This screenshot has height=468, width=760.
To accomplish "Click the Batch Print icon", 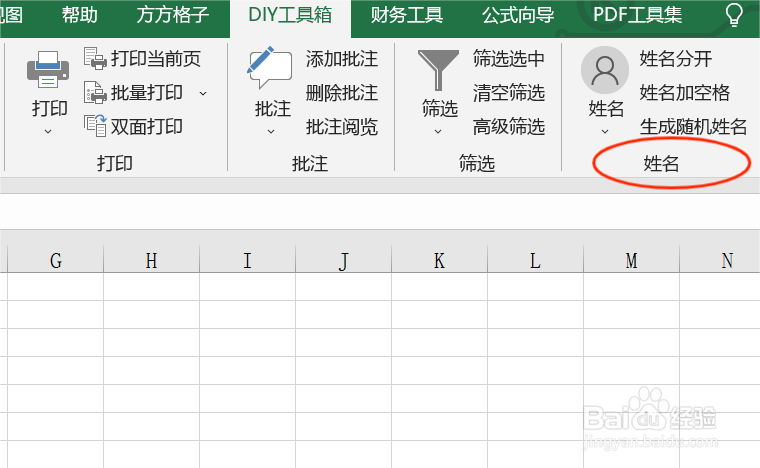I will click(95, 92).
